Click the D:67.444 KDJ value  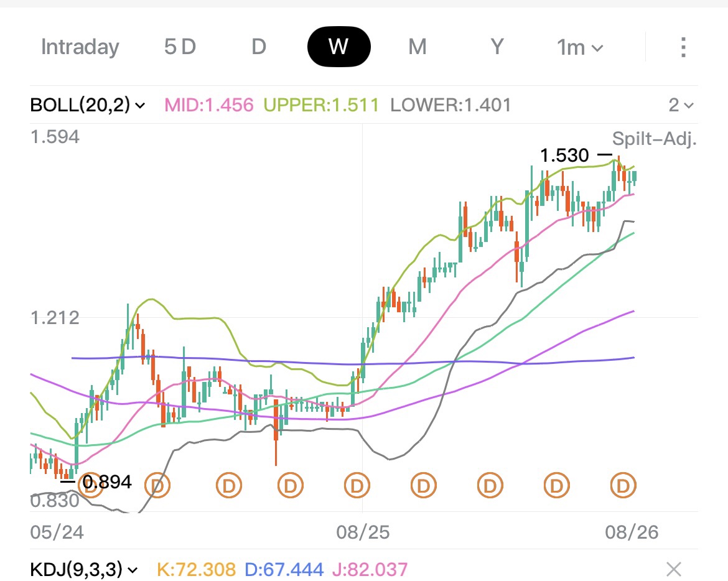coord(284,569)
